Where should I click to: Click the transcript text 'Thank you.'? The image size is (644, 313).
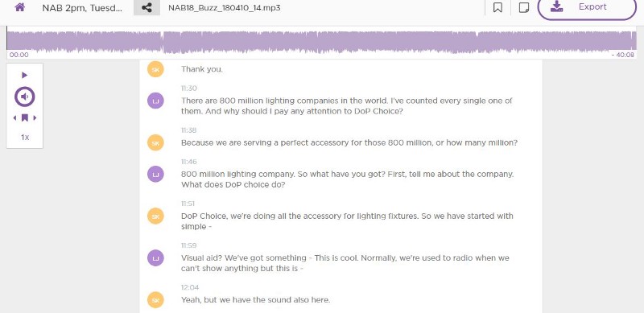tap(202, 69)
